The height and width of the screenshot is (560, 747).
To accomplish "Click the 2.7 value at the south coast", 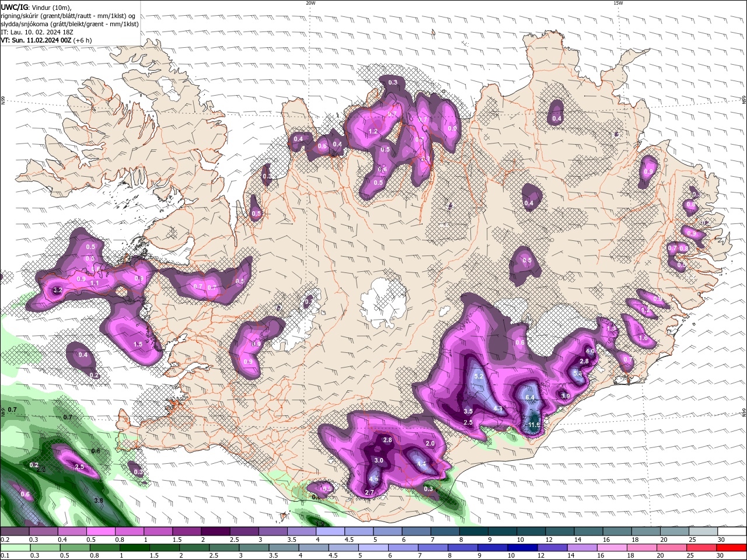I will (369, 493).
